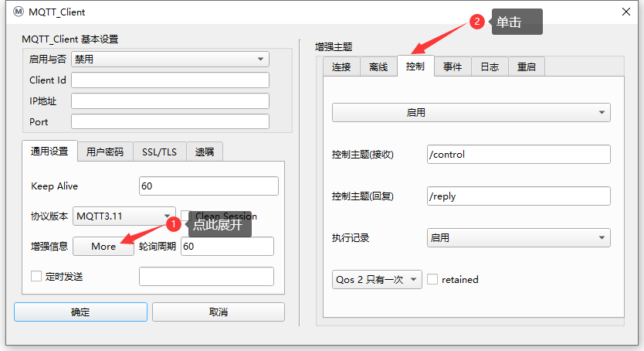Switch to the 用户密码 tab
Screen dimensions: 644x351
coord(105,152)
